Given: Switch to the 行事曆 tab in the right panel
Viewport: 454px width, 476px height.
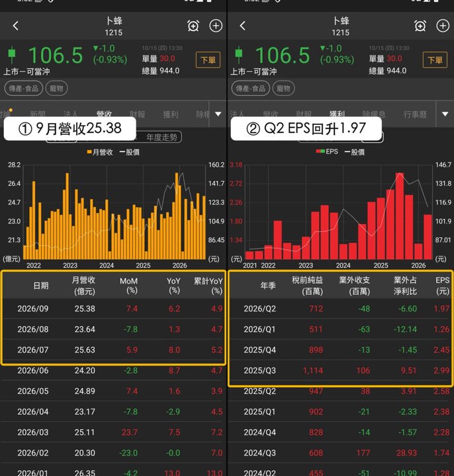Looking at the screenshot, I should tap(415, 114).
